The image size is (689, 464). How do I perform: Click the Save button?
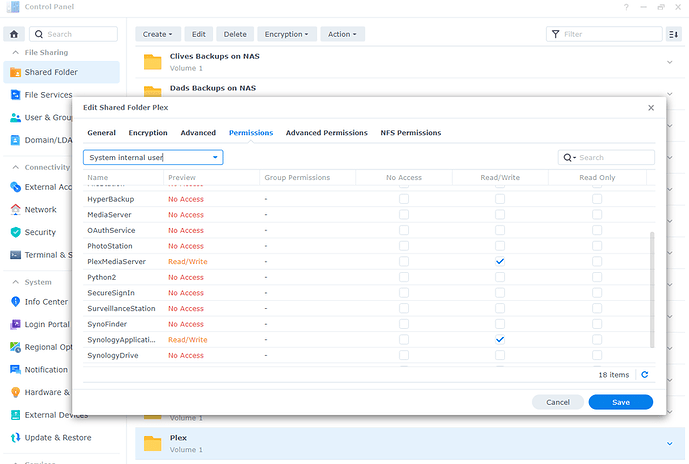[x=620, y=402]
